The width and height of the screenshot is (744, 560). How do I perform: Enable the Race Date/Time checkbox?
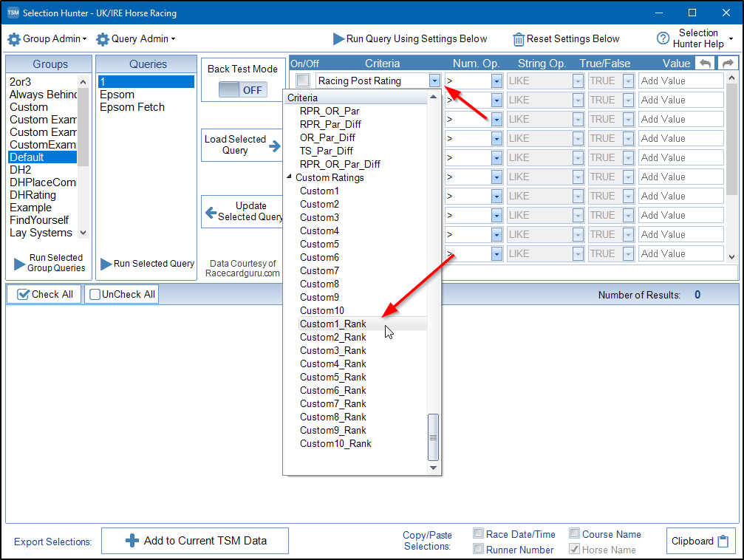(479, 533)
